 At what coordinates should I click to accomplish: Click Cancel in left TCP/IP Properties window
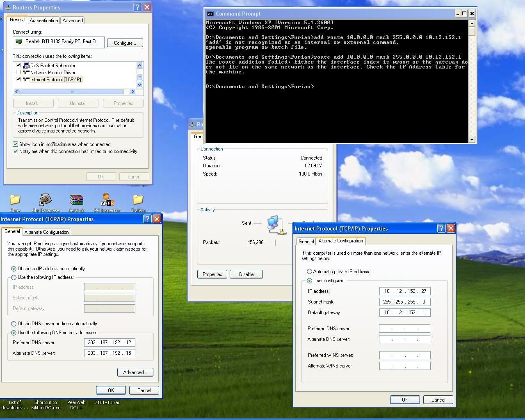[x=144, y=390]
